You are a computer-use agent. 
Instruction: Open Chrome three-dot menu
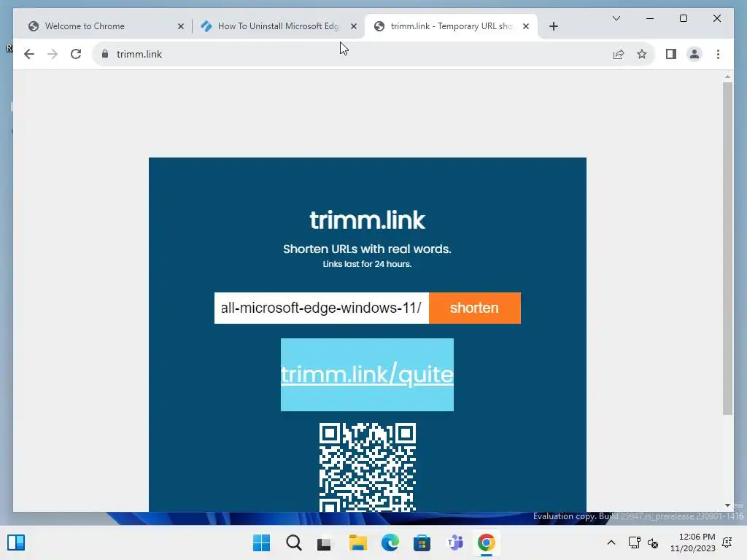point(718,54)
